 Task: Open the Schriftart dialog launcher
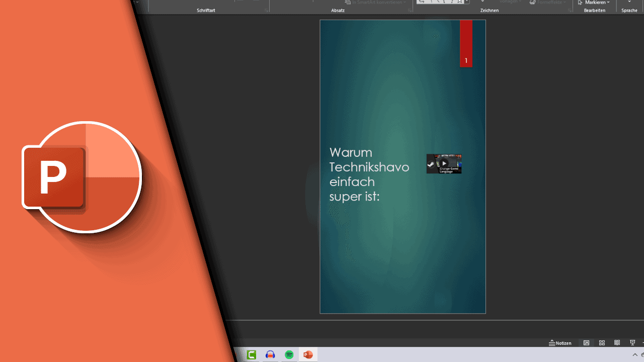(x=267, y=10)
